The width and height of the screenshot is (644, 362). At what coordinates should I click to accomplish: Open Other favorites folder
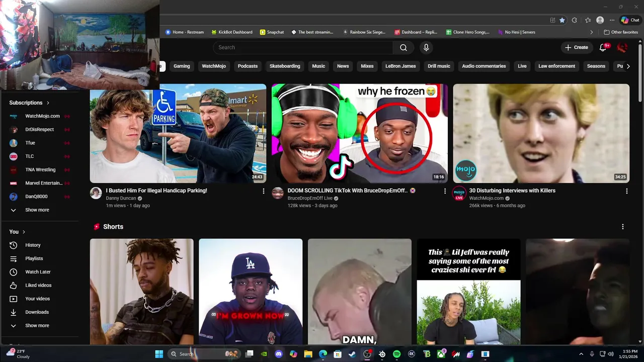pos(620,32)
